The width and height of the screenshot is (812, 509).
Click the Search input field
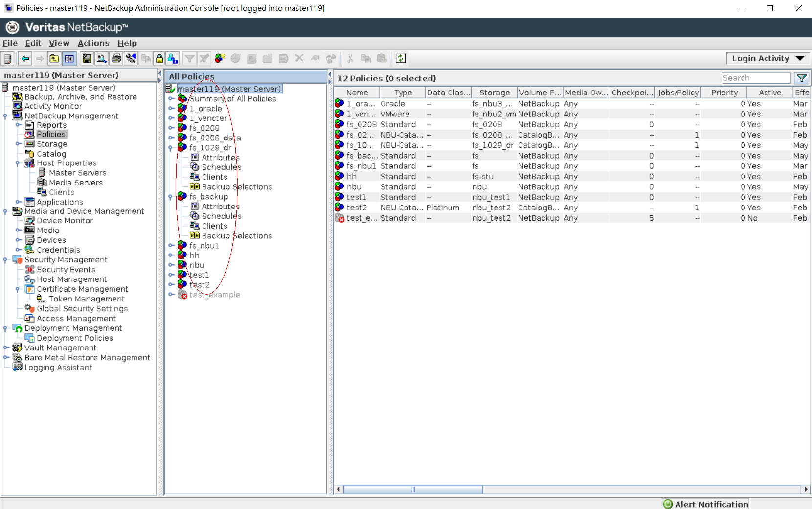click(x=756, y=78)
